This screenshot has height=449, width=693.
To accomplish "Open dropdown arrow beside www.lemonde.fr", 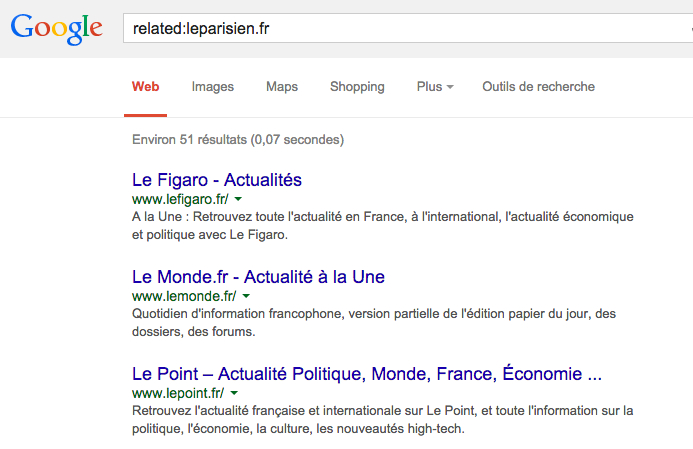I will tap(246, 296).
